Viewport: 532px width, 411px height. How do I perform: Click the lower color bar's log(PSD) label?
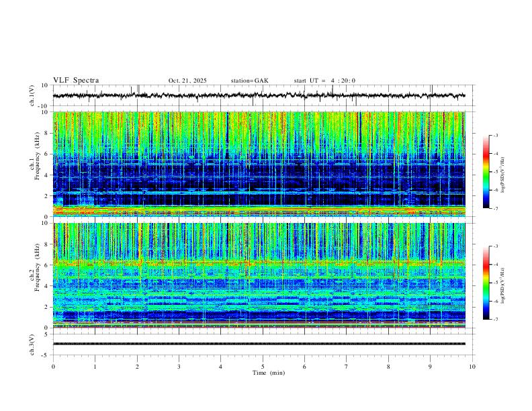(x=502, y=285)
